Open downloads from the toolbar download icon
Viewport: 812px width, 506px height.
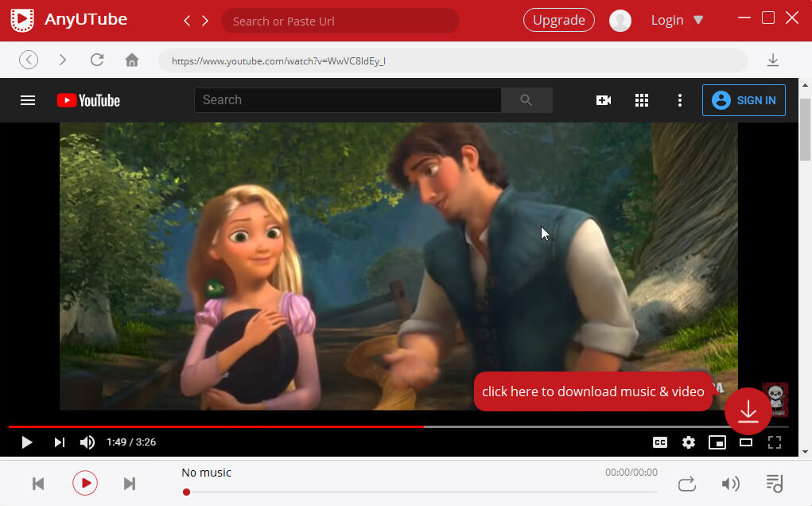click(773, 60)
